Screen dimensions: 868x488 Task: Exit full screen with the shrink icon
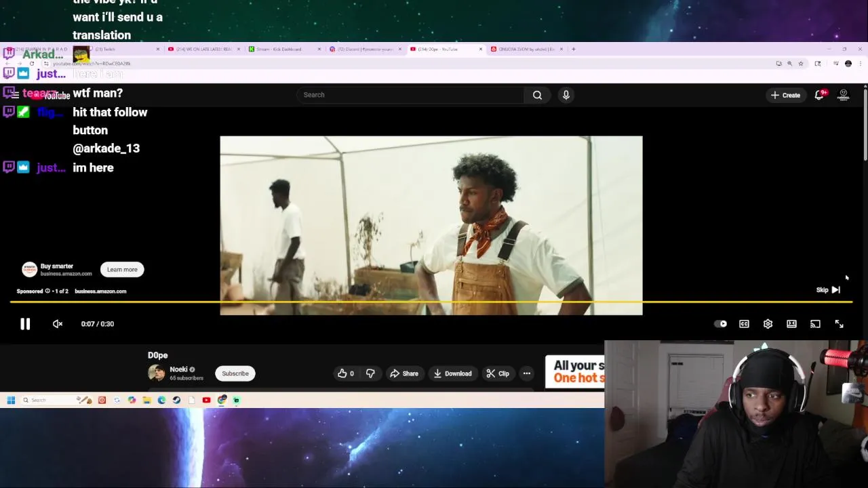point(839,324)
